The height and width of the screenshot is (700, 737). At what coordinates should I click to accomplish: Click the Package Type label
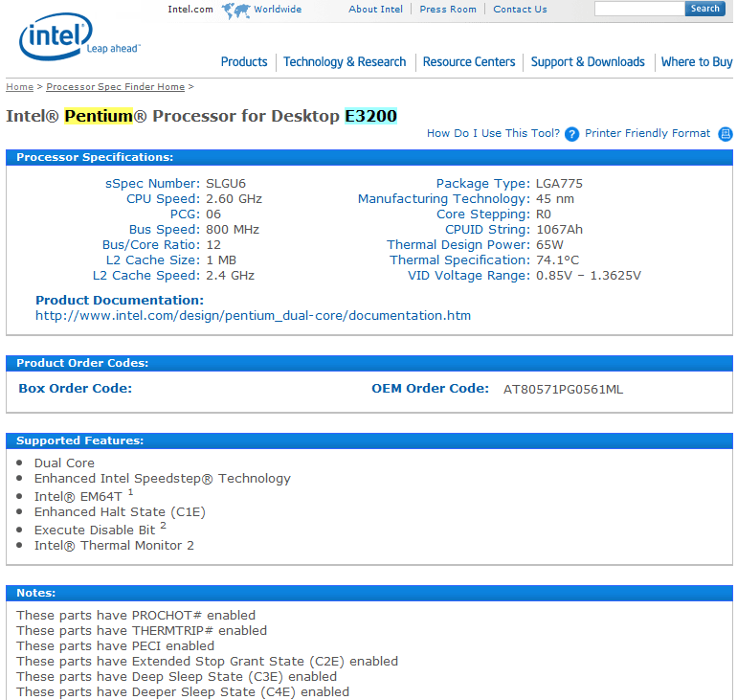click(x=483, y=183)
